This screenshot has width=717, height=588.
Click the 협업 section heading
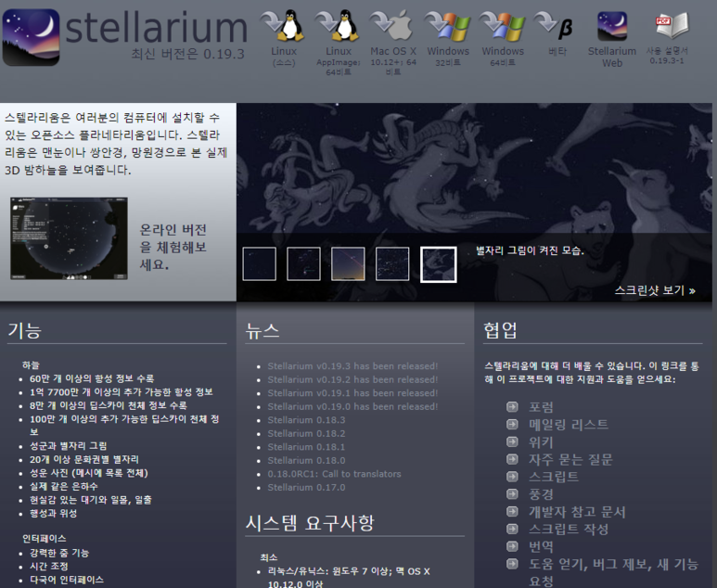(x=500, y=330)
